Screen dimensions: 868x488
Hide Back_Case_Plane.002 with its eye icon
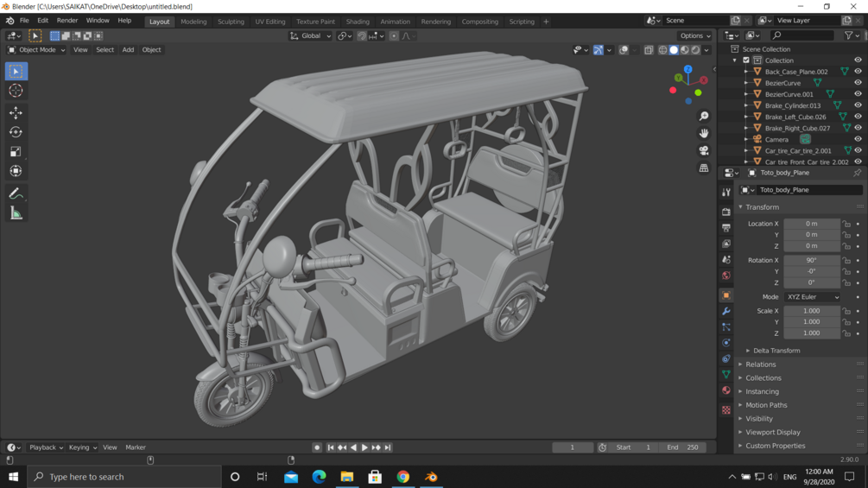pyautogui.click(x=858, y=72)
